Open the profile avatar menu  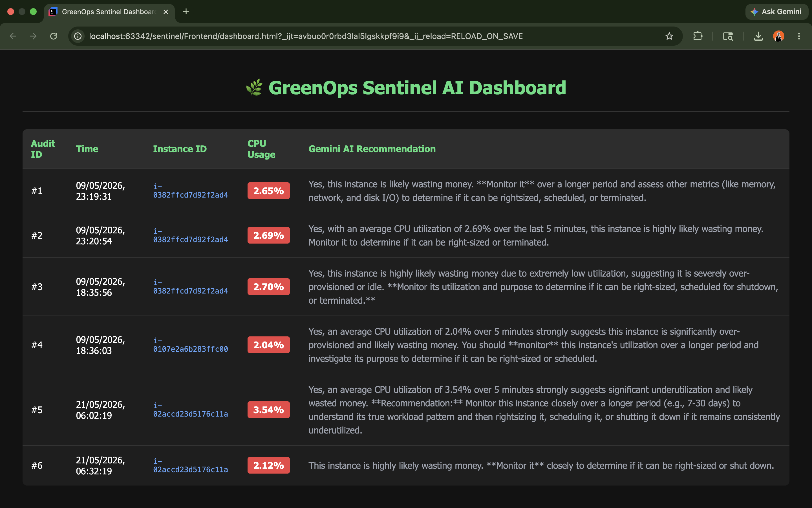pos(778,36)
